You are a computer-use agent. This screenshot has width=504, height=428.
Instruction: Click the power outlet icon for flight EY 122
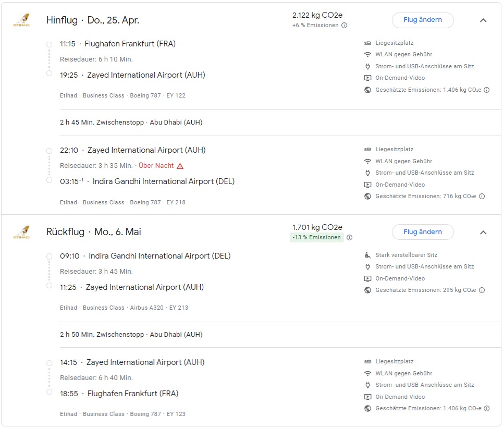pos(367,67)
